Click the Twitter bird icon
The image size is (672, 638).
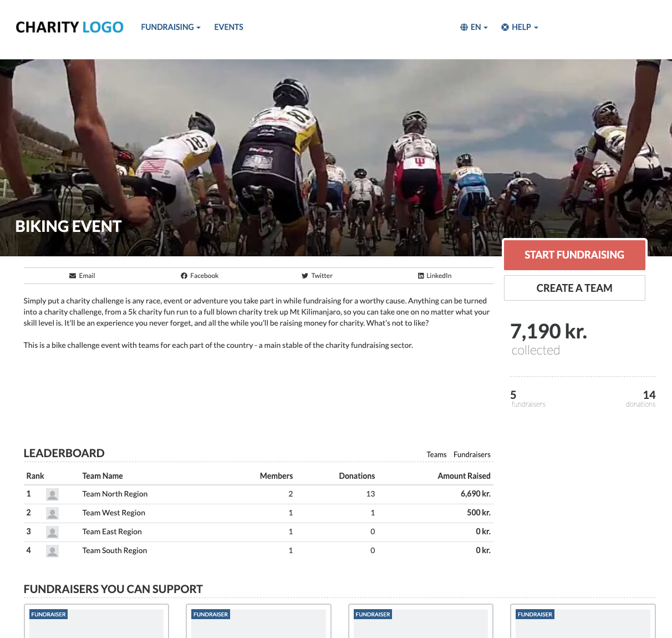pos(305,276)
